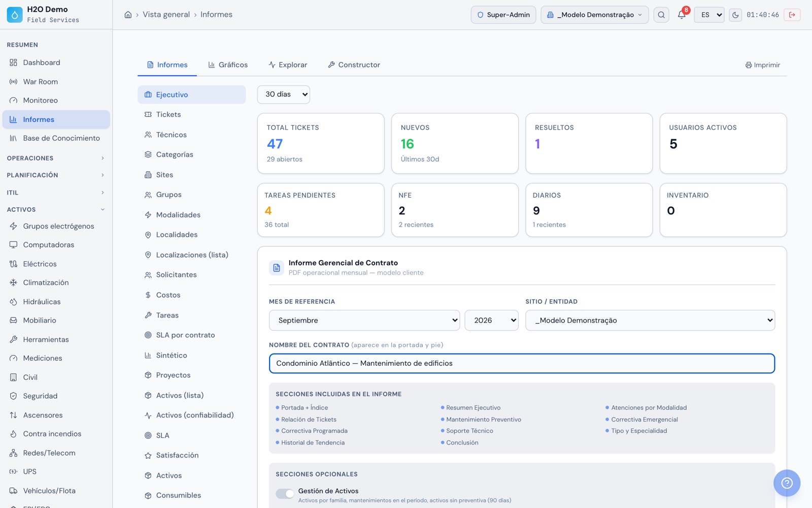Open the Tickets report
The height and width of the screenshot is (508, 812).
[x=192, y=115]
